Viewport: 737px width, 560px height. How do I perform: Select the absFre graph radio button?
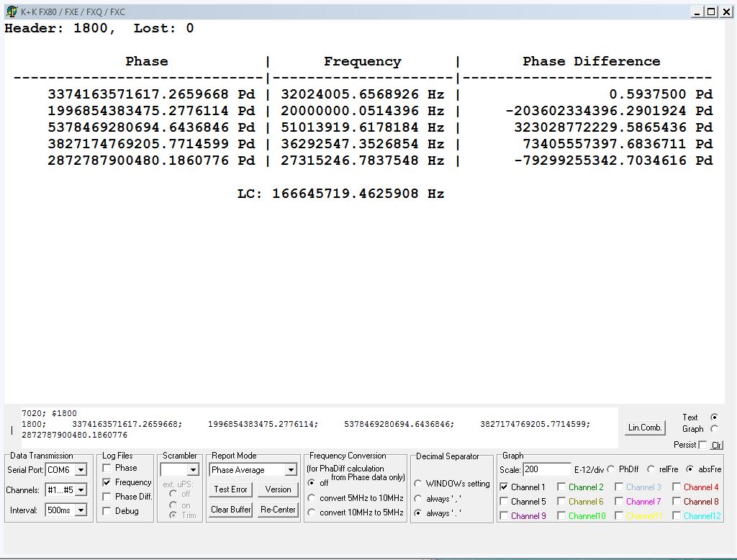tap(689, 469)
